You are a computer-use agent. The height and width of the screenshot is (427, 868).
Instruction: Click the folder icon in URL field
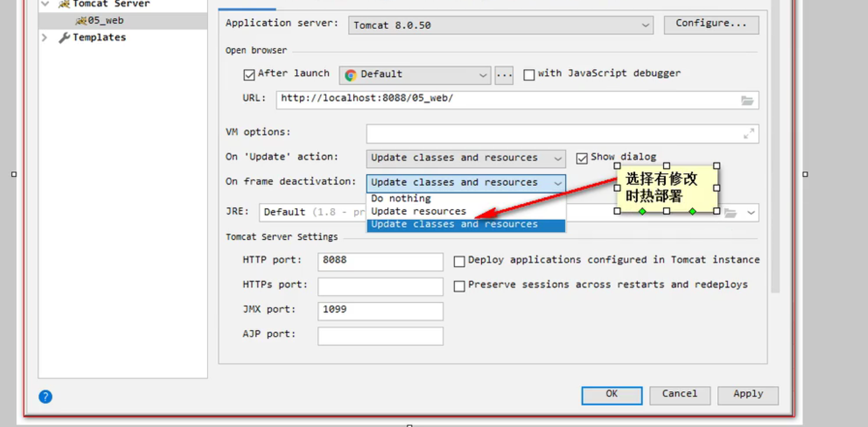coord(748,101)
